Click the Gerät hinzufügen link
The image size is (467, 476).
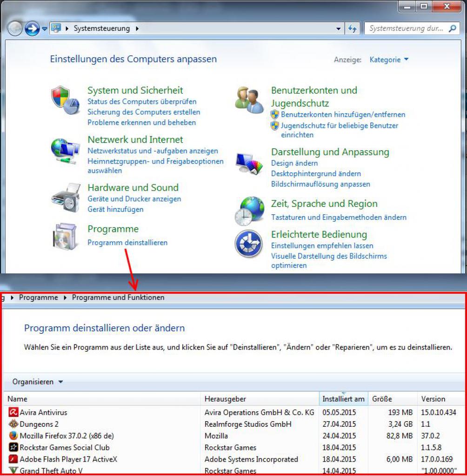[x=115, y=210]
